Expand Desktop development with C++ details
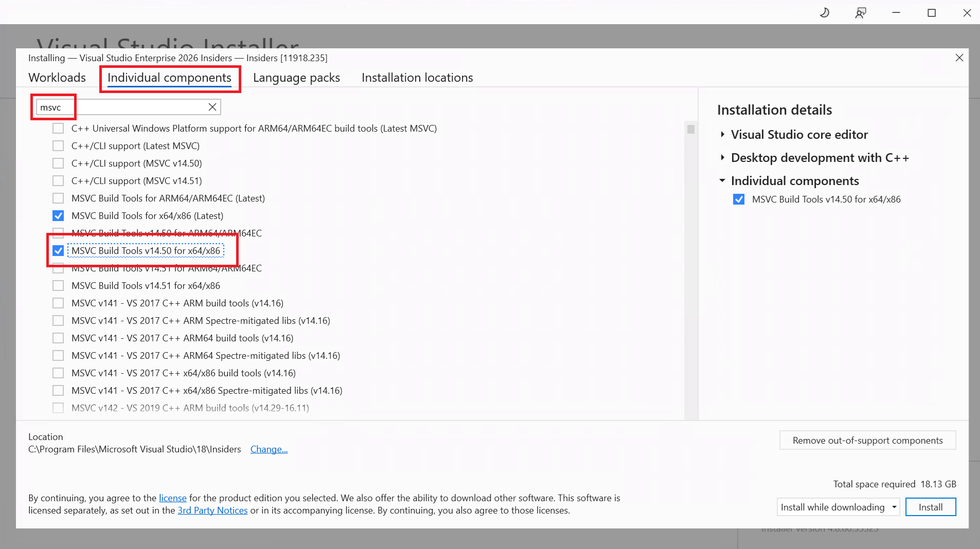980x549 pixels. point(722,157)
